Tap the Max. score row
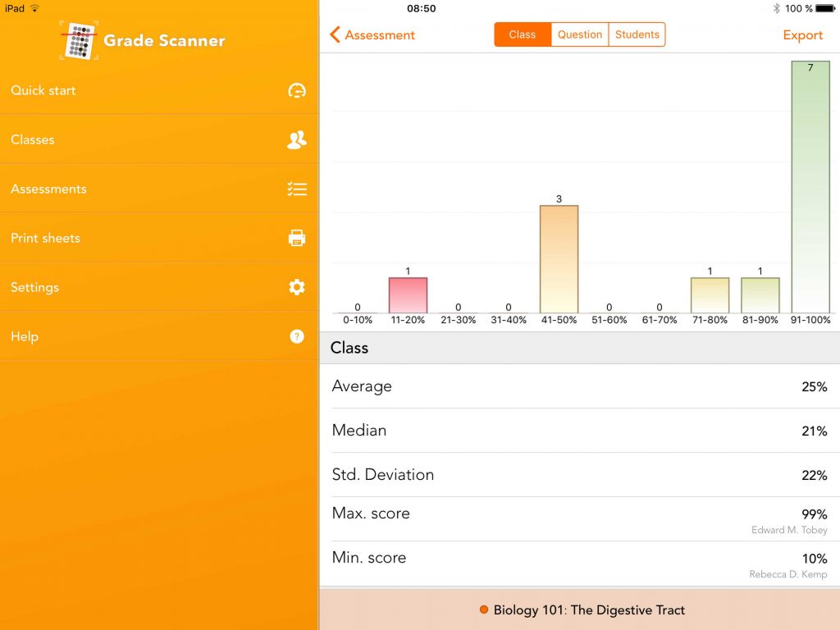Image resolution: width=840 pixels, height=630 pixels. pyautogui.click(x=579, y=519)
